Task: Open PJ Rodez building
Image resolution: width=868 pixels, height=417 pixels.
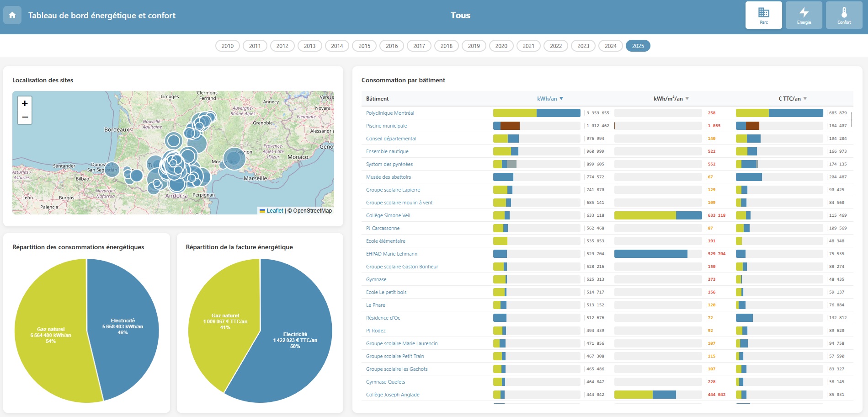Action: click(x=376, y=331)
